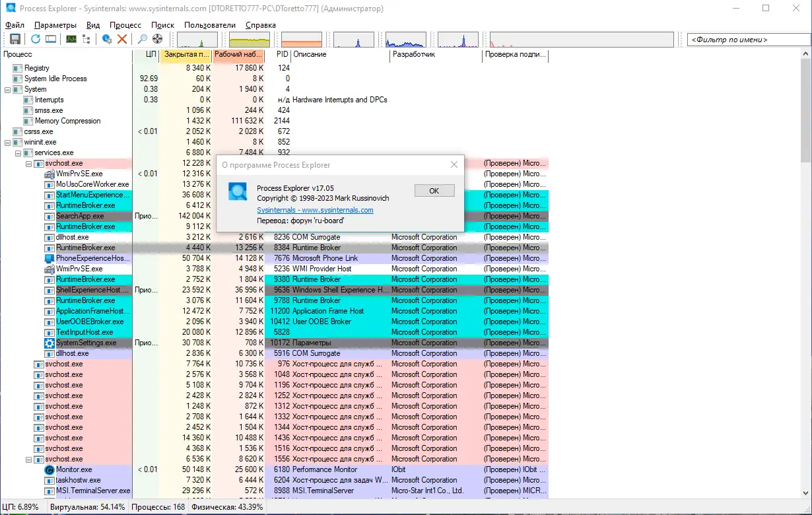Collapse the System process node

point(8,89)
